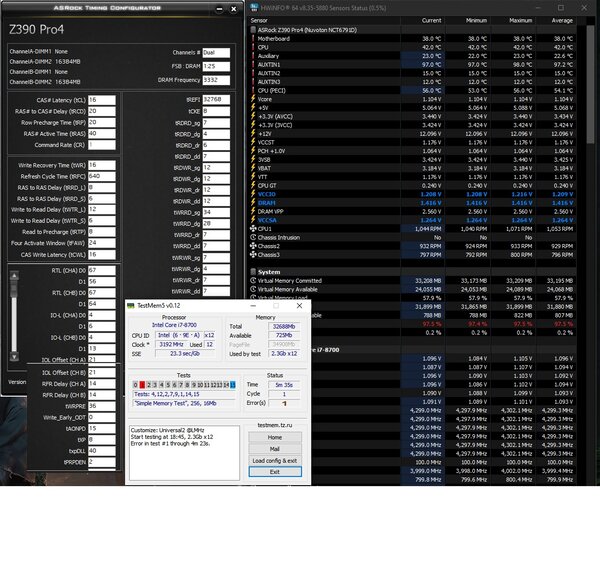Image resolution: width=600 pixels, height=568 pixels.
Task: Click the fan icon of the Chassis3 row
Action: (x=253, y=255)
